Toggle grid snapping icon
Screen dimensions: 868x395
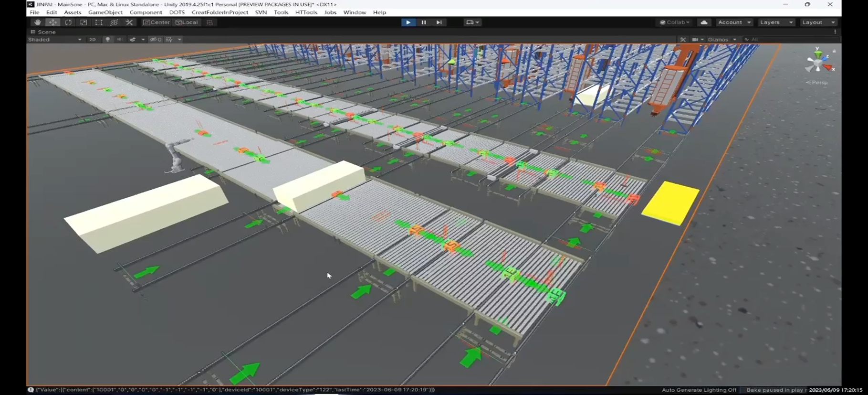click(x=210, y=22)
